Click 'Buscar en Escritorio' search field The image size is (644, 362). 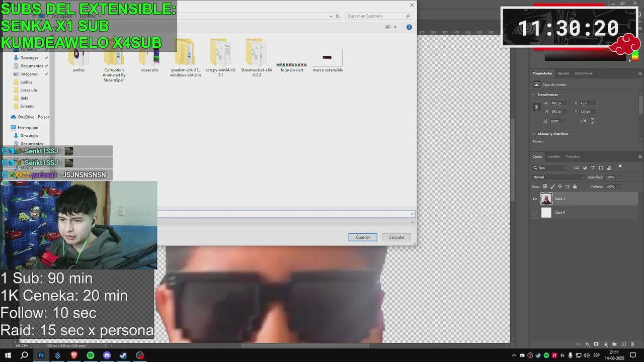(379, 16)
